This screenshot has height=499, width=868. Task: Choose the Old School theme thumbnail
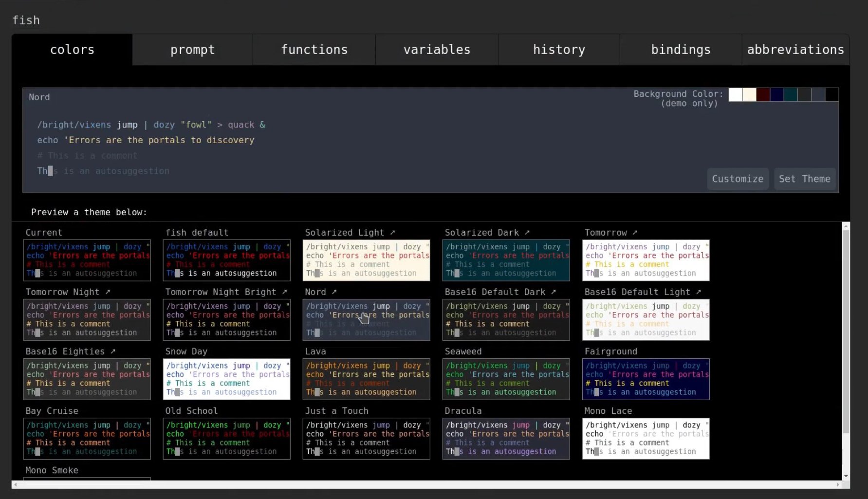pos(226,438)
